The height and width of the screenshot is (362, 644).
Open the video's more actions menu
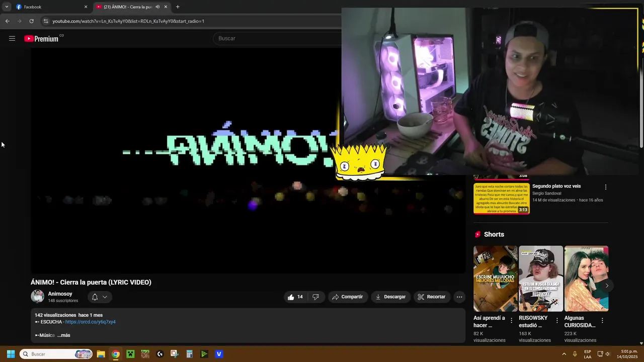459,297
